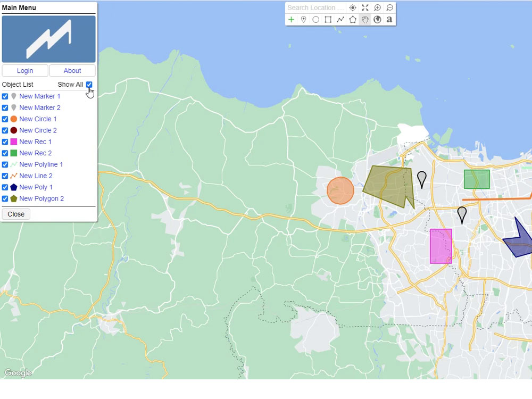This screenshot has height=399, width=532.
Task: Click the logo image in Main Menu
Action: coord(48,39)
